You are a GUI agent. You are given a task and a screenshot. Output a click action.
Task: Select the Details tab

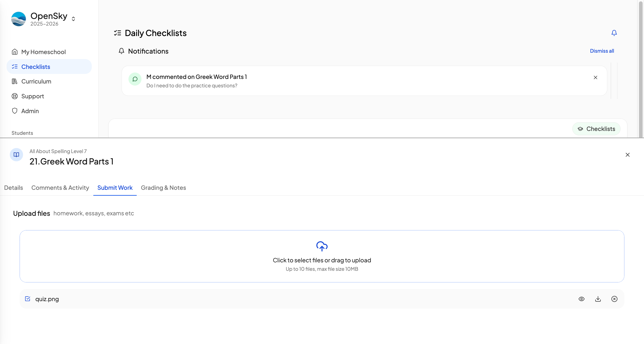[x=13, y=188]
